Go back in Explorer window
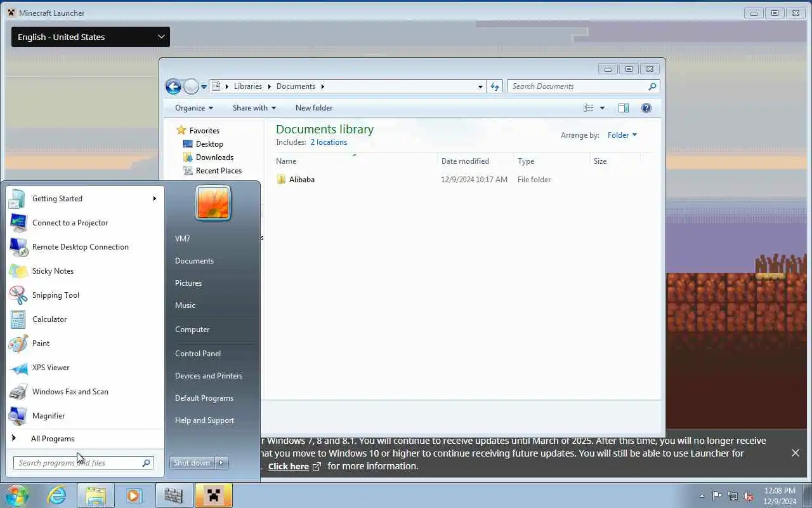The image size is (812, 508). coord(173,86)
